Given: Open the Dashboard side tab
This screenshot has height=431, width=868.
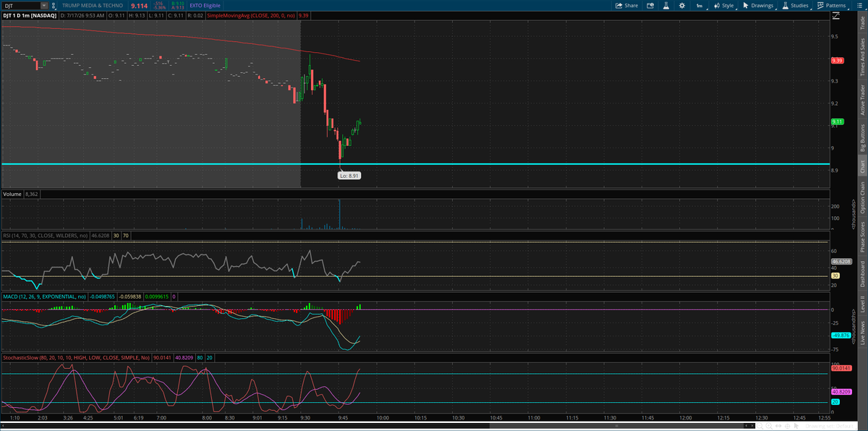Looking at the screenshot, I should 861,274.
